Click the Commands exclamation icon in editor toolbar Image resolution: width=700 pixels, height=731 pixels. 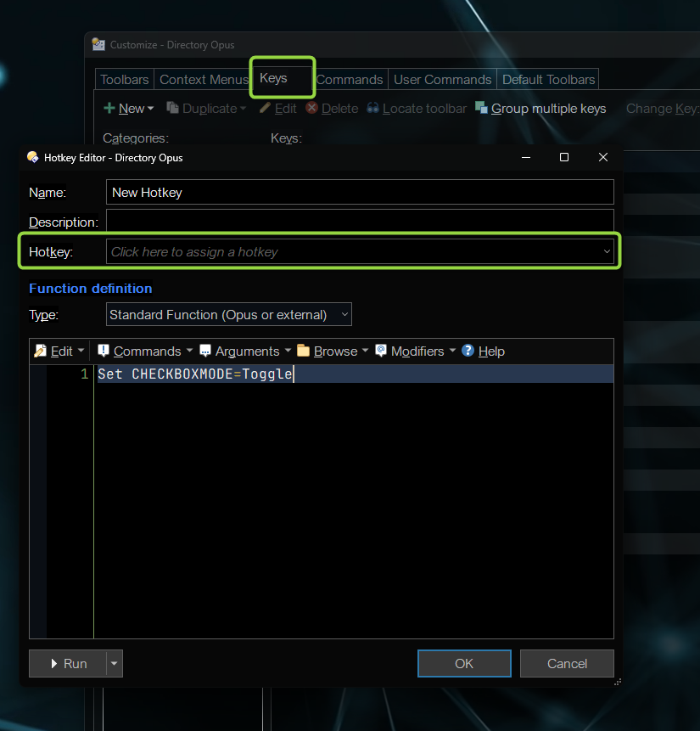pyautogui.click(x=103, y=351)
